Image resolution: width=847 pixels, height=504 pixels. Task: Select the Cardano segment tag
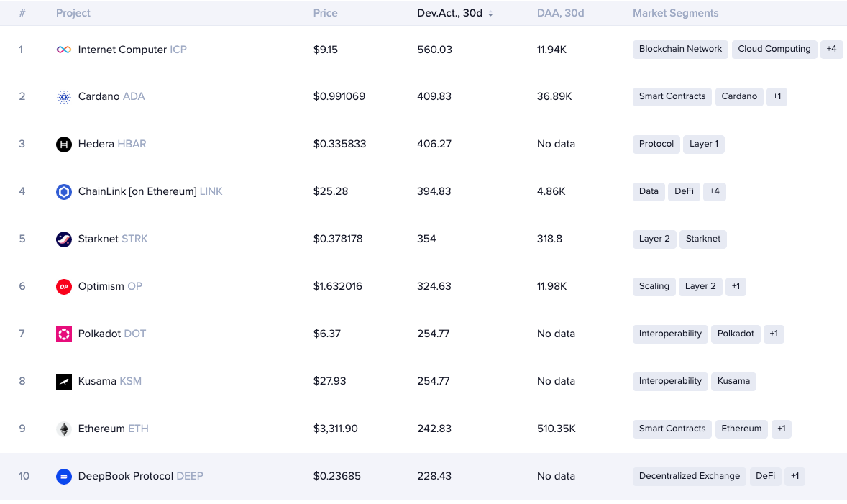click(739, 96)
